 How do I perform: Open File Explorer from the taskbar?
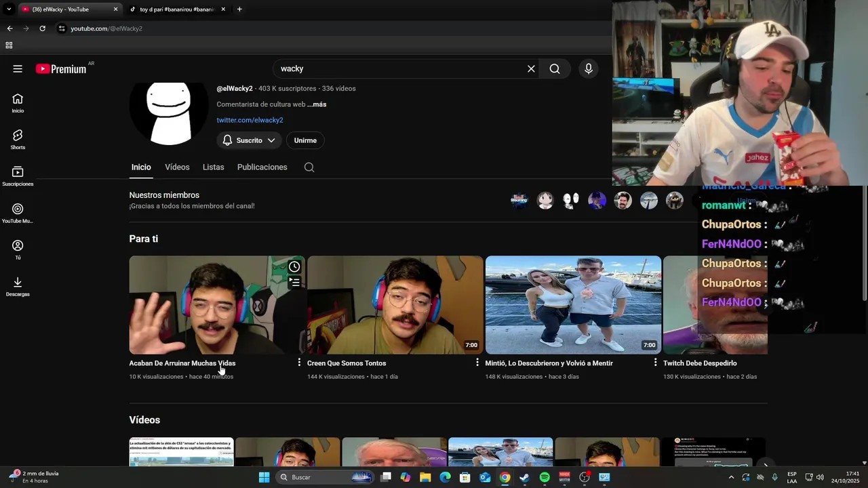click(x=425, y=477)
